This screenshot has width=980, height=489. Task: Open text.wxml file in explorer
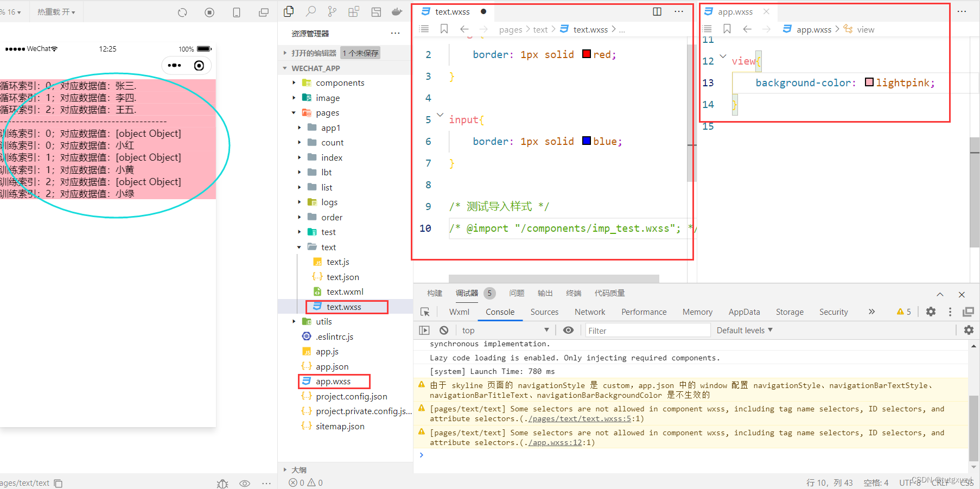[x=345, y=291]
